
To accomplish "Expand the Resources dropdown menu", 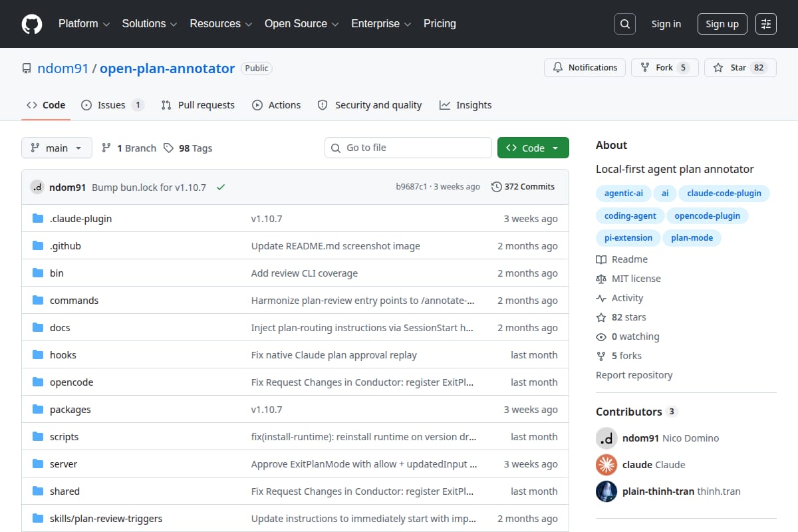I will click(221, 24).
